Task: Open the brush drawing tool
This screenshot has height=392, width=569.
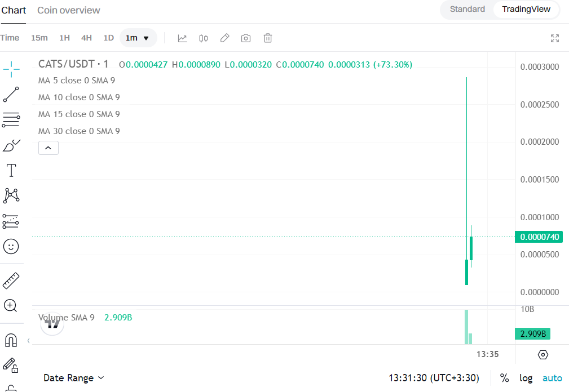Action: click(x=11, y=145)
